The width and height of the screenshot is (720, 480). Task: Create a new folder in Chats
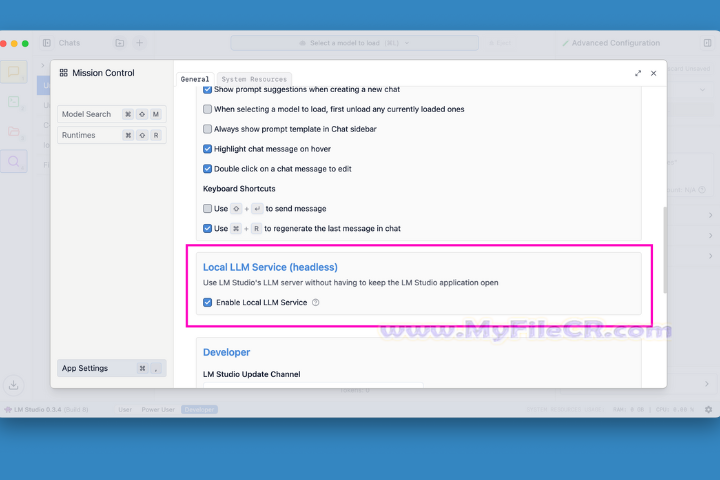click(x=120, y=43)
